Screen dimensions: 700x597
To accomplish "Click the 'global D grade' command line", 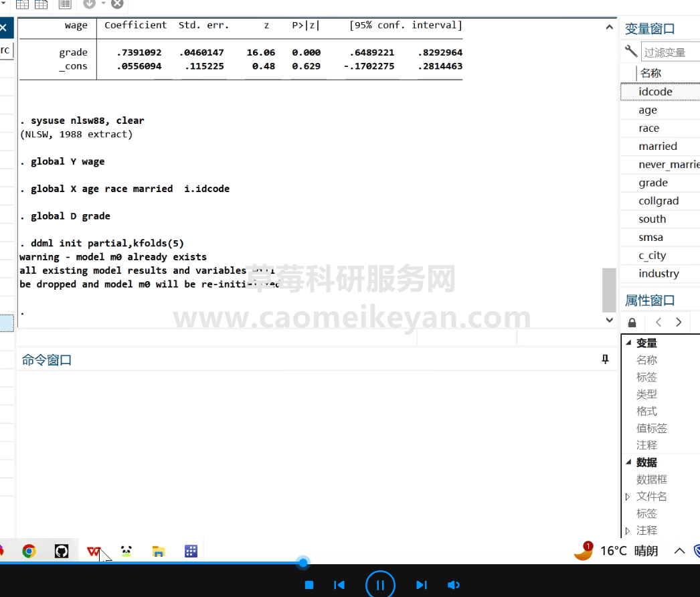I will point(70,216).
